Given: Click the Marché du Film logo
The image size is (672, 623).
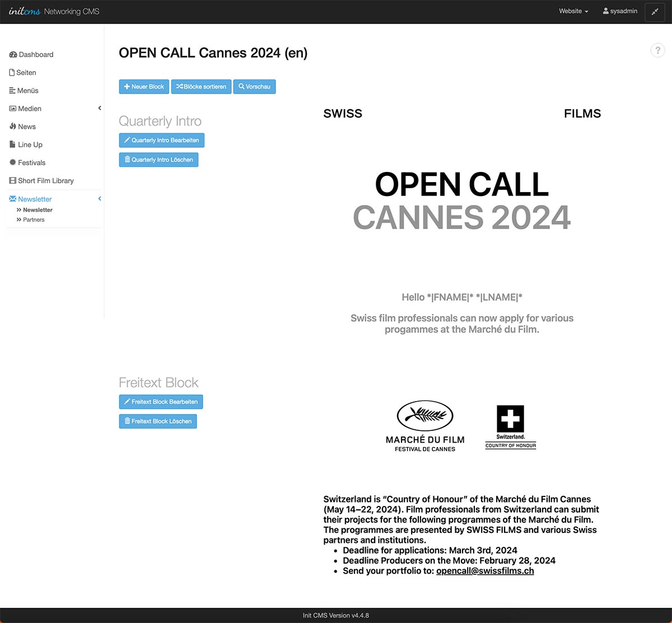Looking at the screenshot, I should pos(425,426).
